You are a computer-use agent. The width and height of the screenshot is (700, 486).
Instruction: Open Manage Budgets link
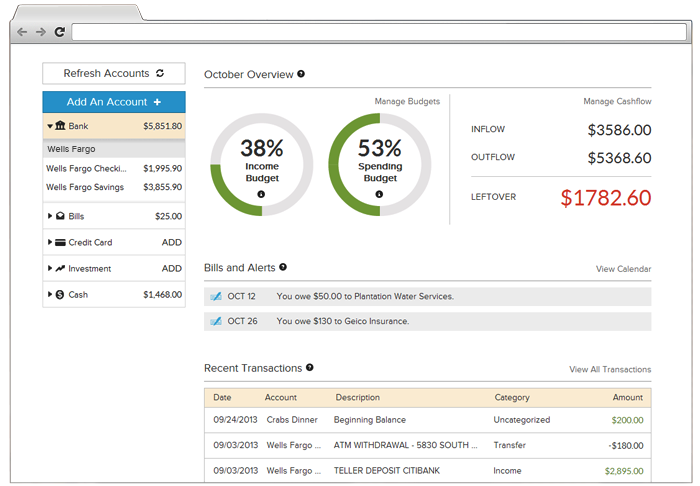pyautogui.click(x=407, y=101)
